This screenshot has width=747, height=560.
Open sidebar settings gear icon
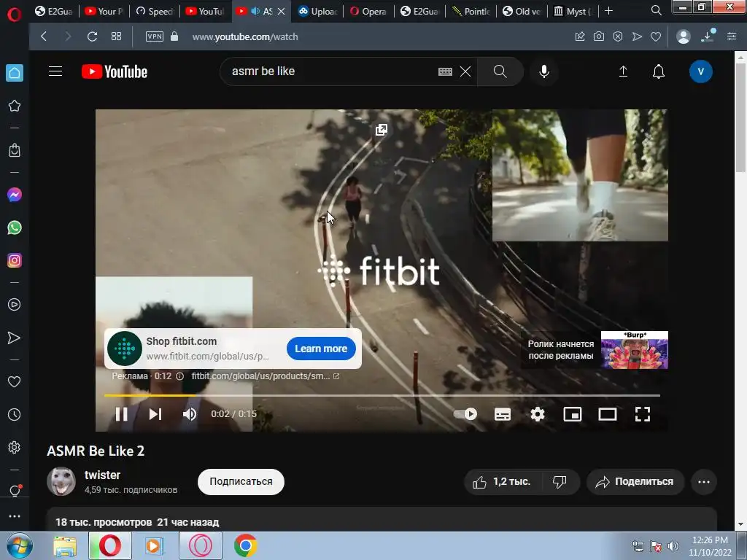[x=15, y=447]
